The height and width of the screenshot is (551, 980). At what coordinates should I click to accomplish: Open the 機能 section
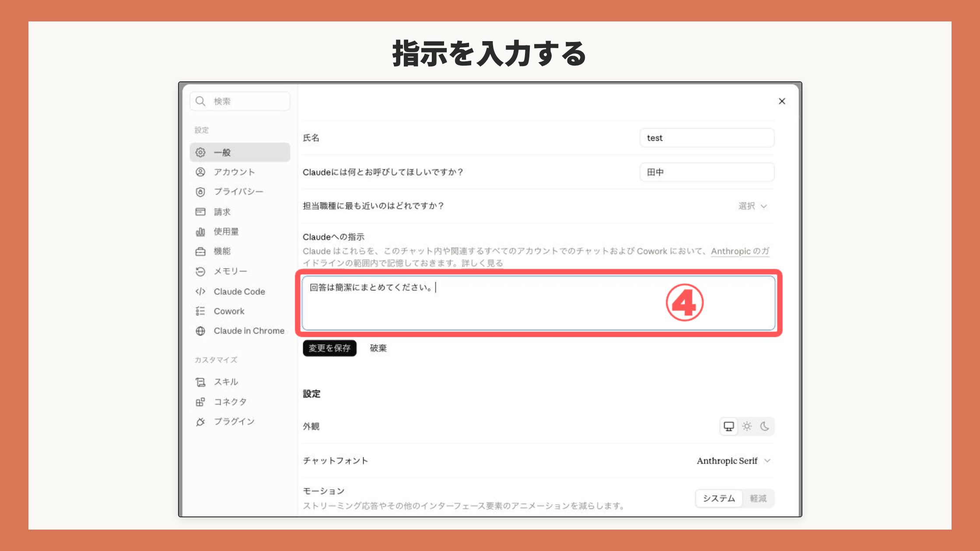[x=240, y=251]
